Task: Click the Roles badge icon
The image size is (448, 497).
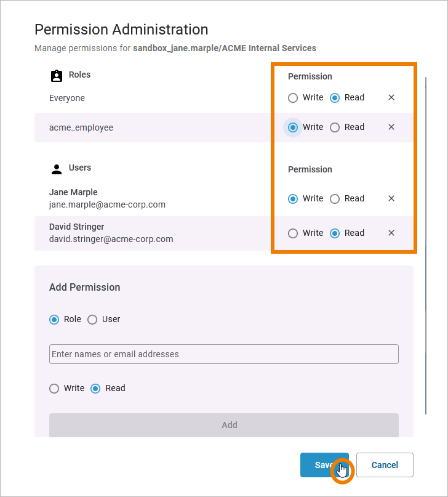Action: (57, 75)
